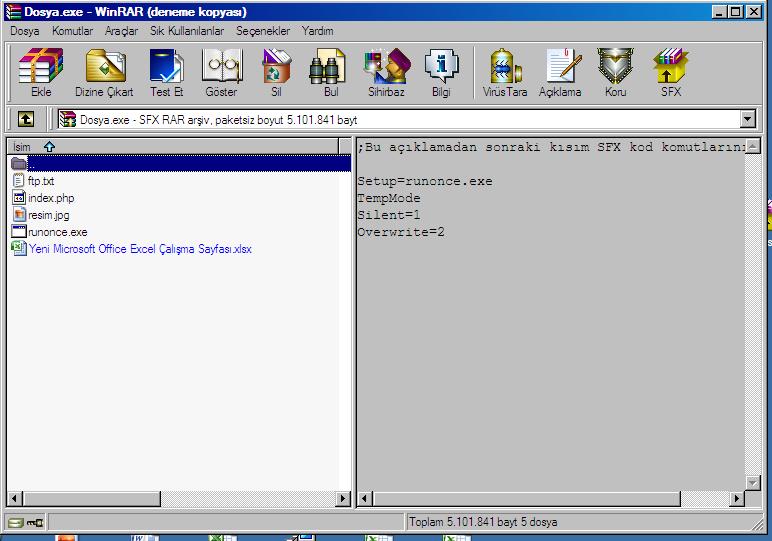The height and width of the screenshot is (541, 772).
Task: Click the ftp.txt file icon
Action: coord(19,181)
